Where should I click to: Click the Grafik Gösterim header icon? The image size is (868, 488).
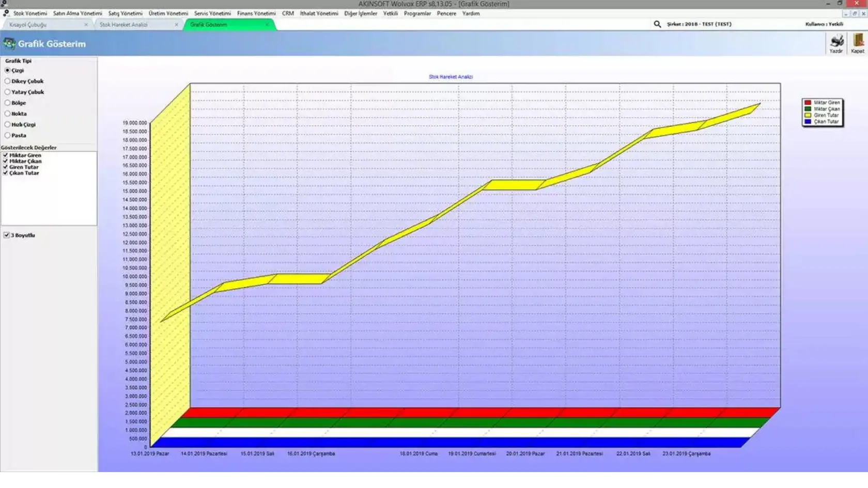pyautogui.click(x=9, y=43)
